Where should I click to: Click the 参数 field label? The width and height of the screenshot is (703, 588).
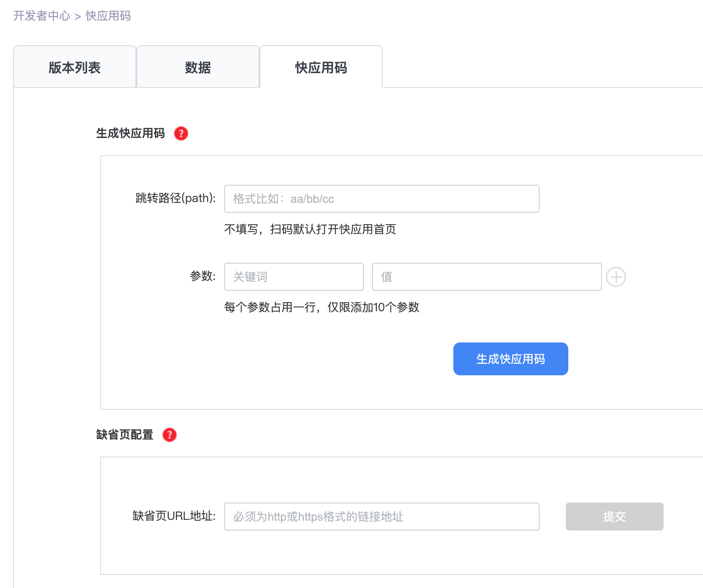pos(202,276)
